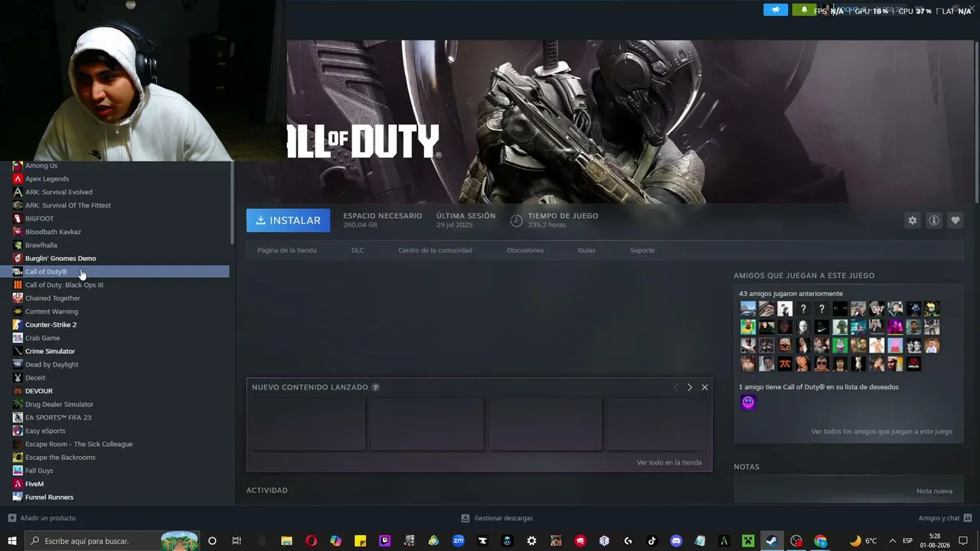Image resolution: width=980 pixels, height=551 pixels.
Task: Go to previous new content item
Action: tap(675, 387)
